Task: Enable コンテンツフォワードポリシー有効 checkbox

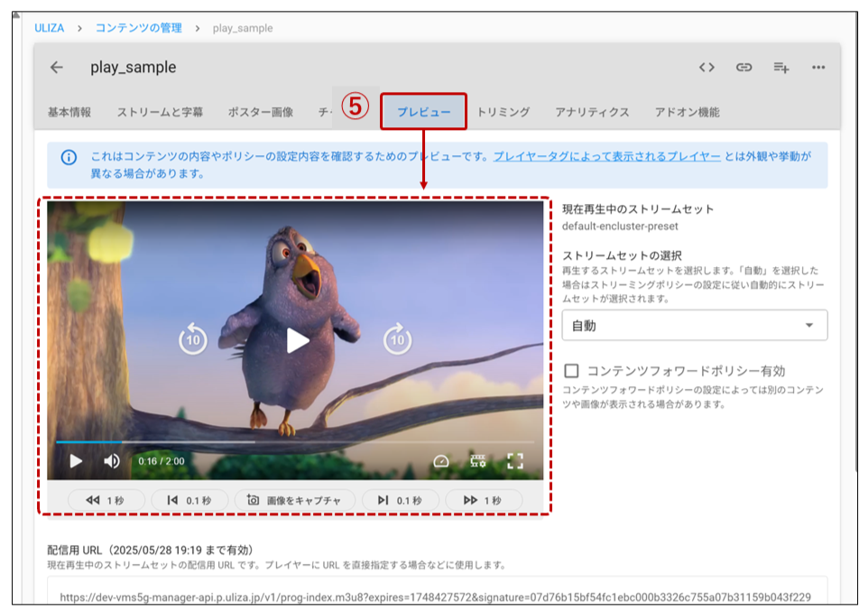Action: coord(571,371)
